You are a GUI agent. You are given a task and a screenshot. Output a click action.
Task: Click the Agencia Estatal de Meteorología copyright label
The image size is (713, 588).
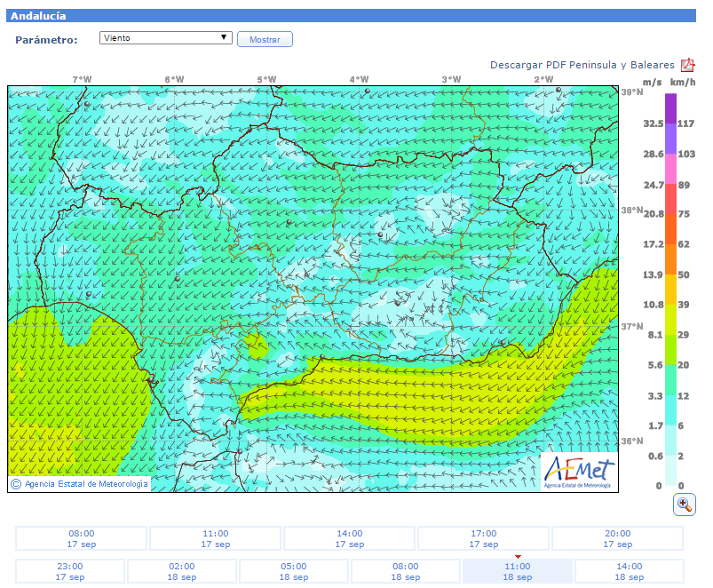(79, 484)
